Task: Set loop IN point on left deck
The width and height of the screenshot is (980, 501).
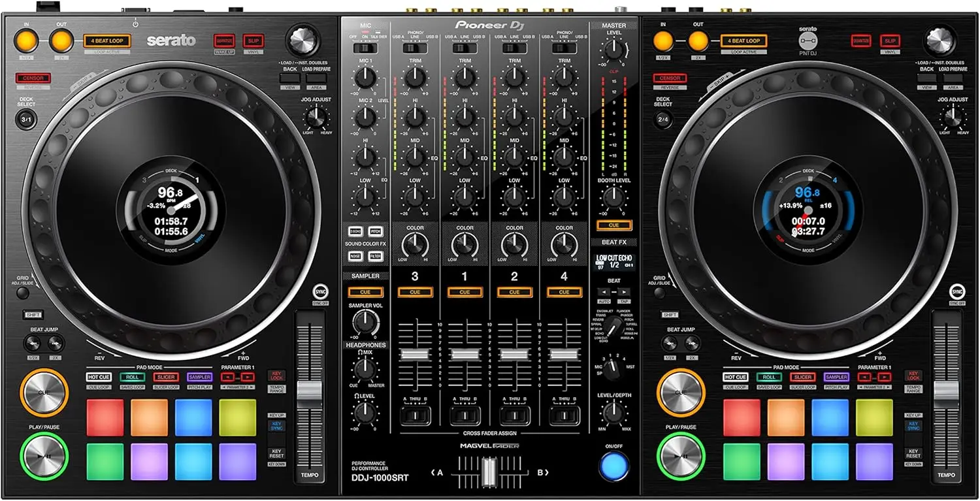Action: tap(26, 41)
